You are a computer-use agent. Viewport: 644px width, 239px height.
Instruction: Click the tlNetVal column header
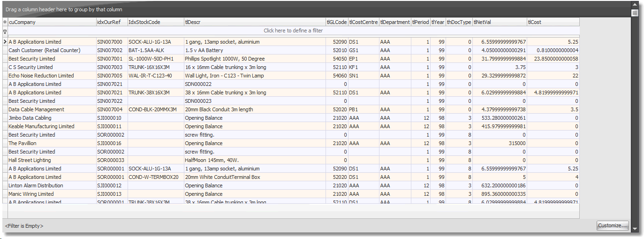point(500,22)
